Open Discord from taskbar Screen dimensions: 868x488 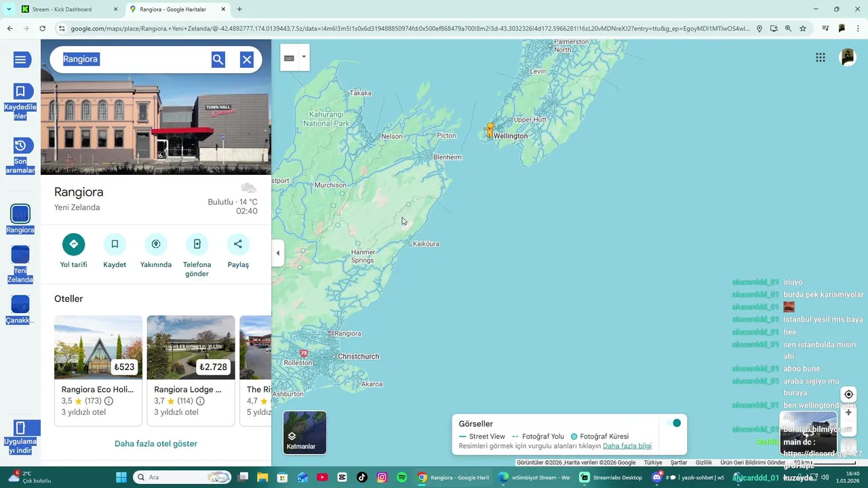coord(656,477)
